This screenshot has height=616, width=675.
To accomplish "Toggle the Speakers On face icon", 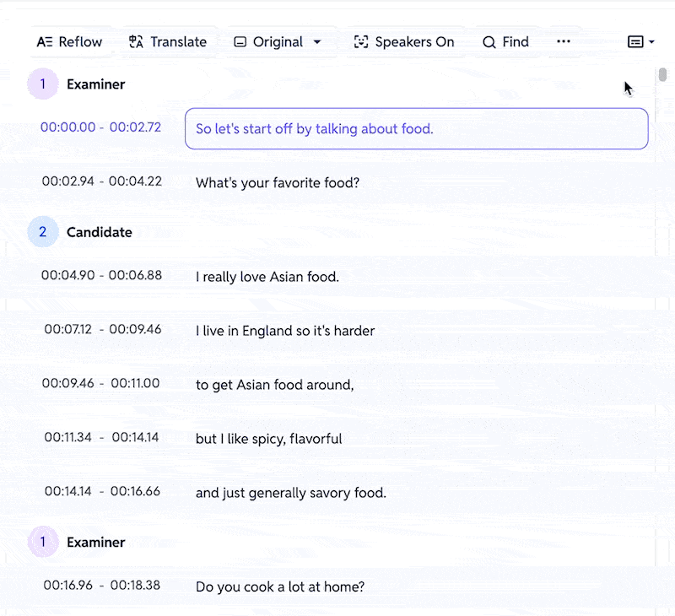I will tap(361, 41).
